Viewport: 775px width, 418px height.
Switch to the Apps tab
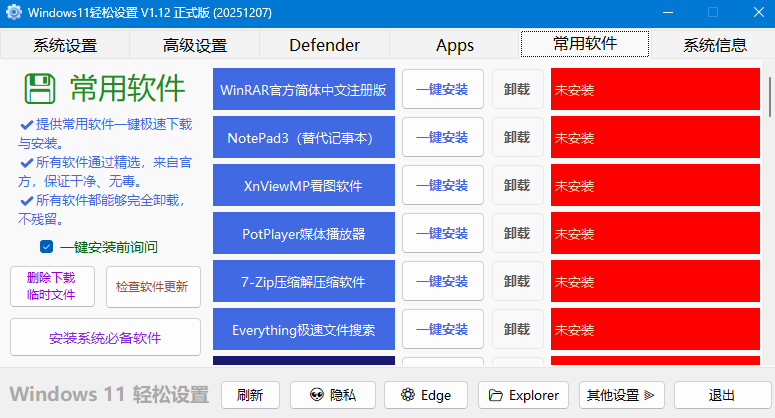[x=455, y=45]
